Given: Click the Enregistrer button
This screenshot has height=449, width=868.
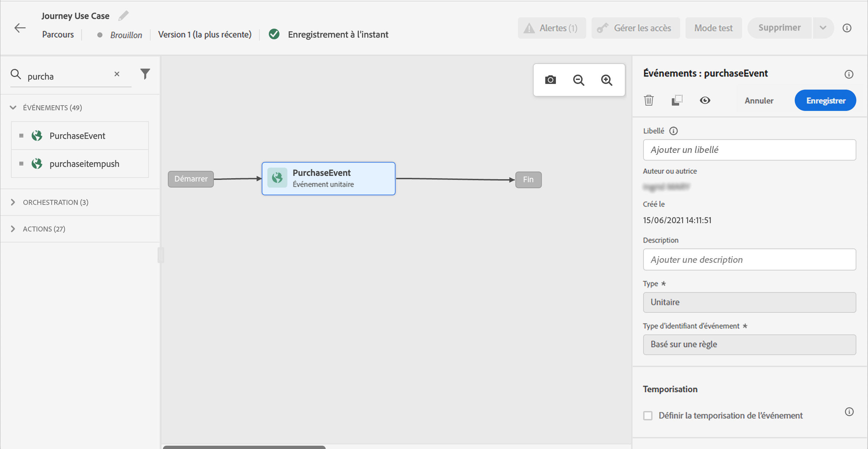Looking at the screenshot, I should [x=825, y=101].
